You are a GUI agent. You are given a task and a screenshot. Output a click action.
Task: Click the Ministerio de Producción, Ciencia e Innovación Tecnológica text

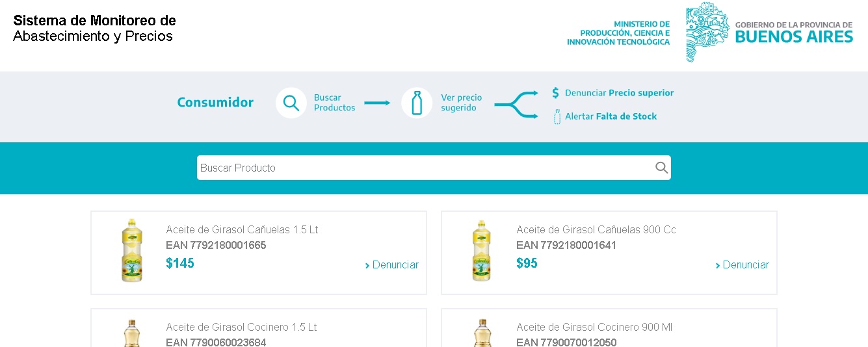(618, 32)
